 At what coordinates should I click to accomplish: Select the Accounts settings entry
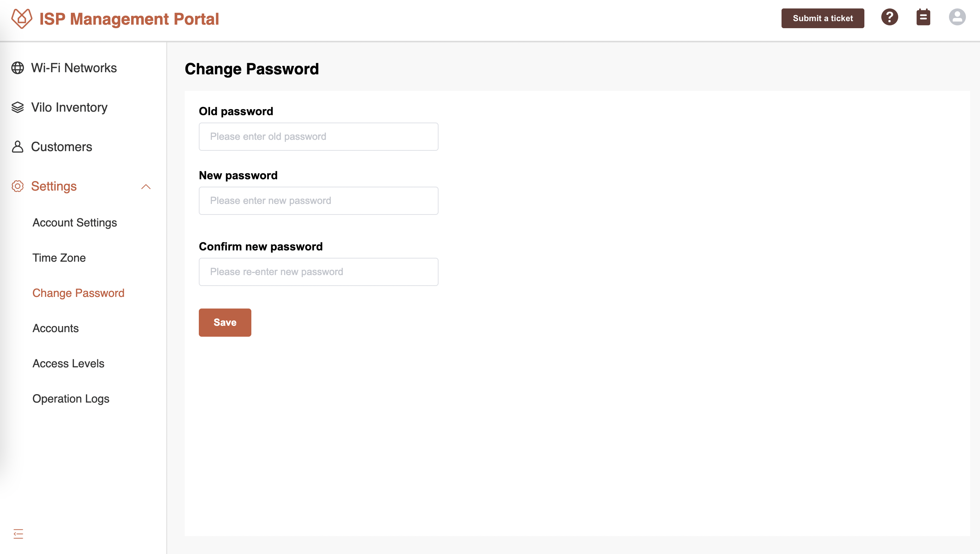point(55,328)
